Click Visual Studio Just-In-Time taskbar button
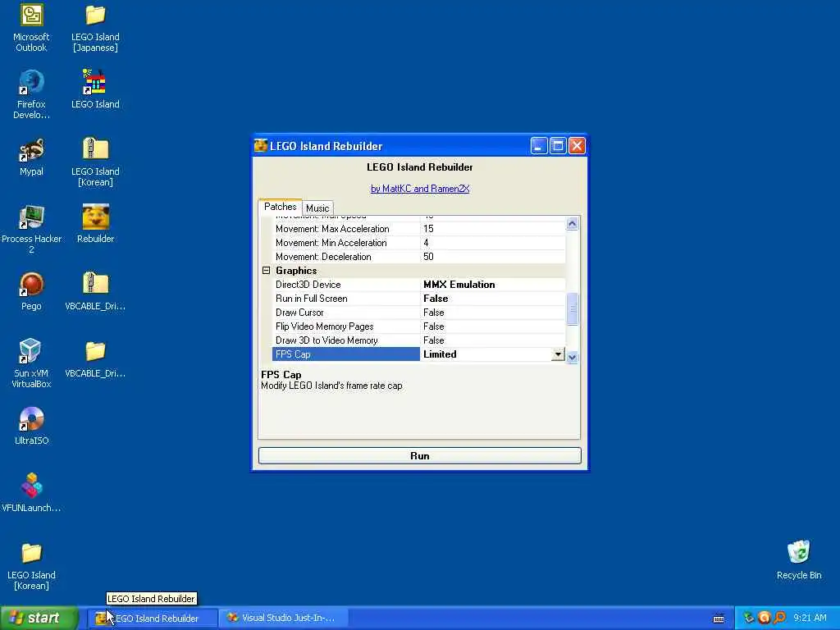840x630 pixels. click(x=284, y=619)
